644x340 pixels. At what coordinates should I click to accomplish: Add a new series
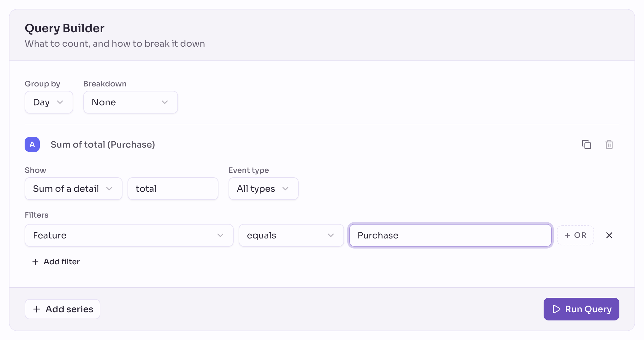pos(63,309)
